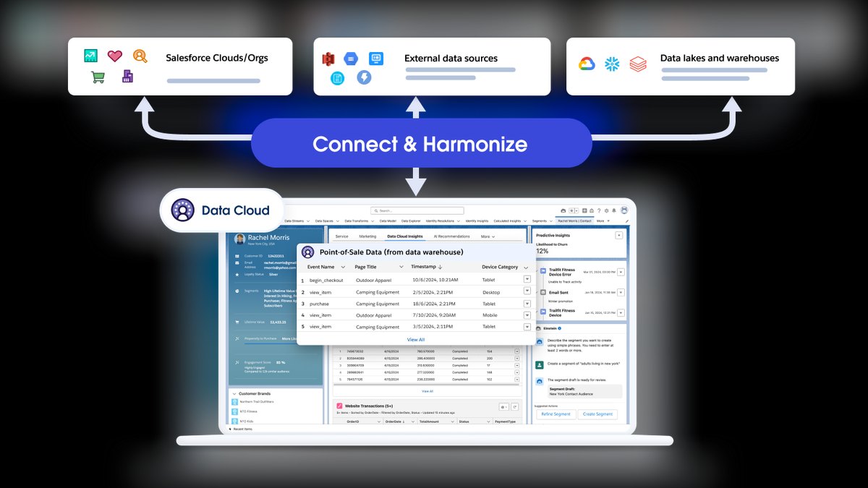Click the purple building icon
Screen dimensions: 868x488
127,77
